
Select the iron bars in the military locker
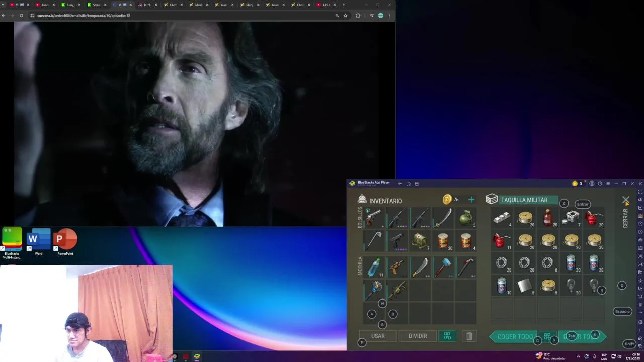[x=502, y=217]
